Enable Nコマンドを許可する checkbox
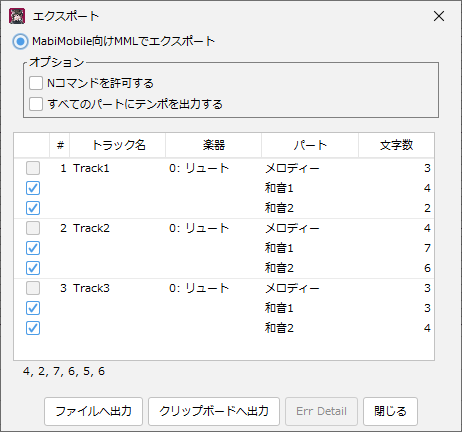This screenshot has height=432, width=462. click(36, 83)
